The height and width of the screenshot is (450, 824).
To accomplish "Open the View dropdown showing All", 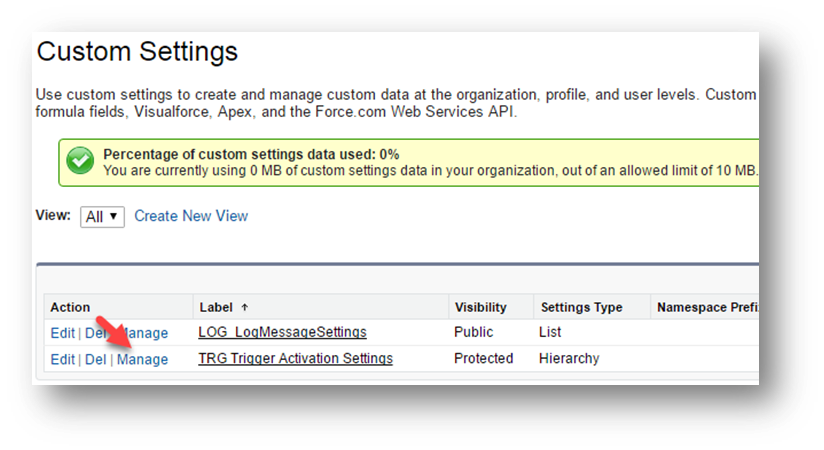I will pos(102,216).
